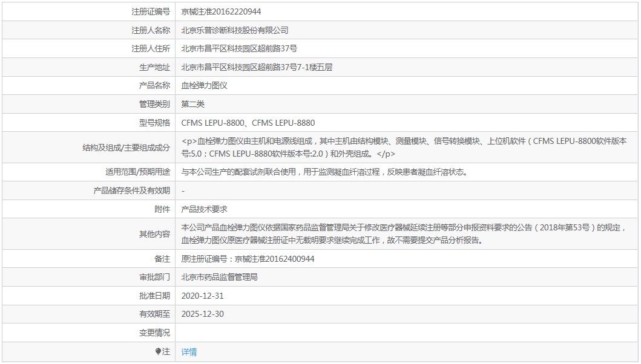Select the 产品名称 label
Image resolution: width=641 pixels, height=364 pixels.
tap(154, 85)
